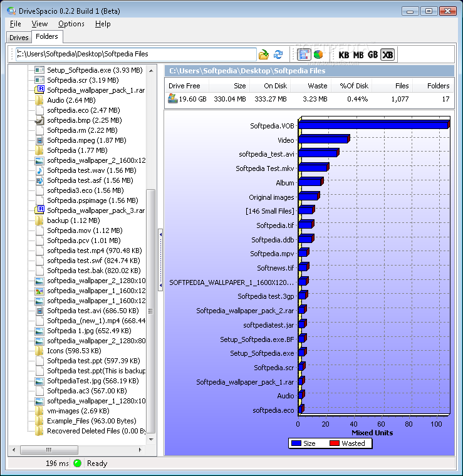The height and width of the screenshot is (476, 463).
Task: Open the Options menu
Action: click(x=71, y=24)
